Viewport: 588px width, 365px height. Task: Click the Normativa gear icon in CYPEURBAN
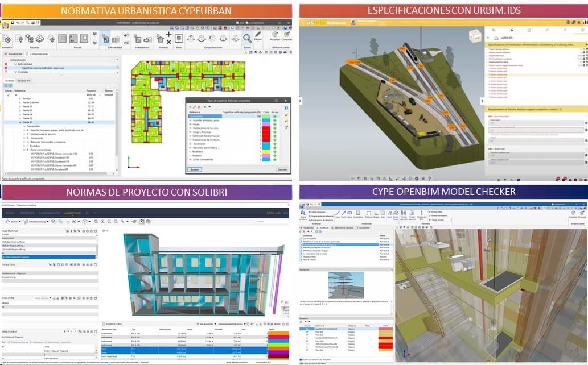(x=7, y=39)
